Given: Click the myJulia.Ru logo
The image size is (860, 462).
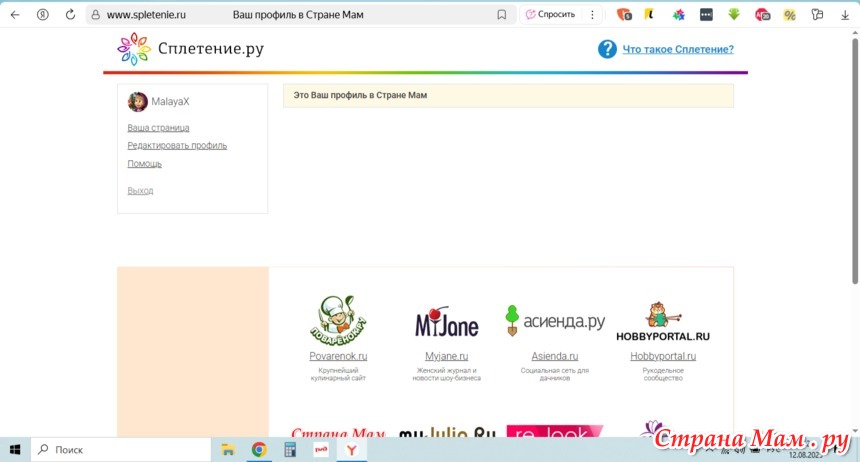Looking at the screenshot, I should tap(447, 431).
